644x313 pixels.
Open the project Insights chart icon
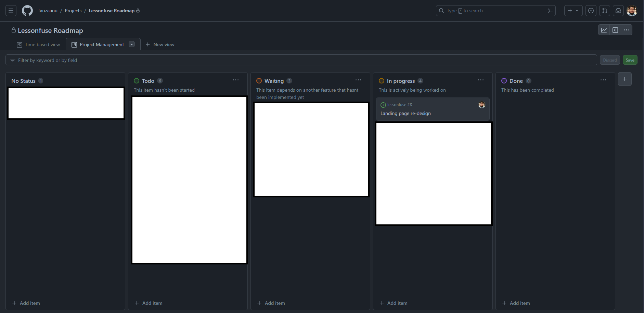[x=604, y=30]
